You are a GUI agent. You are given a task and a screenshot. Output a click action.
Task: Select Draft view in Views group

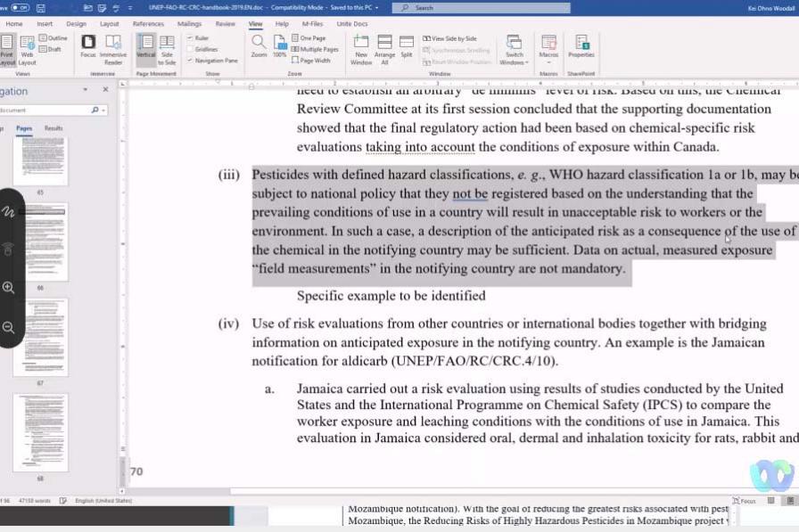pyautogui.click(x=51, y=49)
